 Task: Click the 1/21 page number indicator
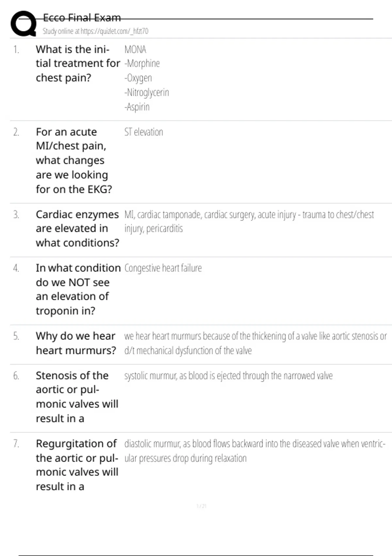201,506
